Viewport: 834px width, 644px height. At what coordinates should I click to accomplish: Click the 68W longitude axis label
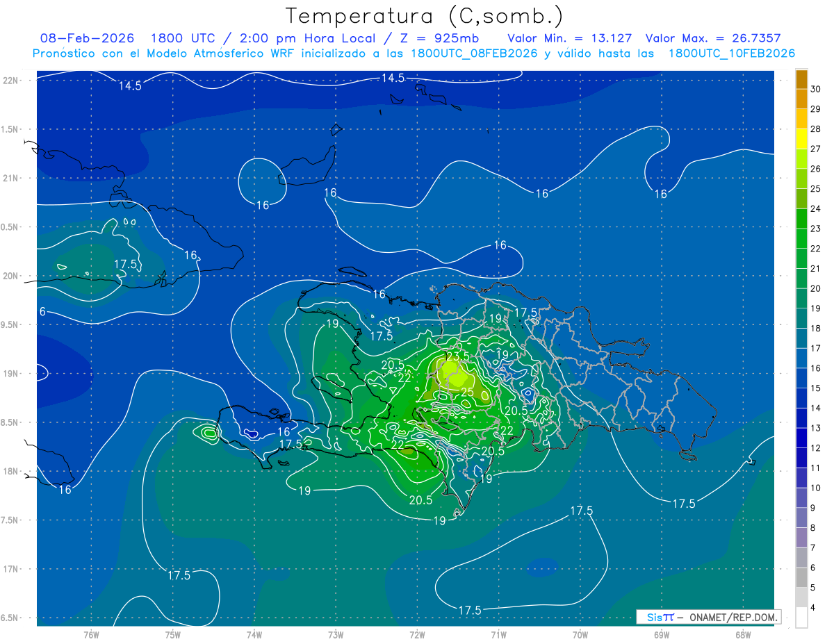click(743, 634)
